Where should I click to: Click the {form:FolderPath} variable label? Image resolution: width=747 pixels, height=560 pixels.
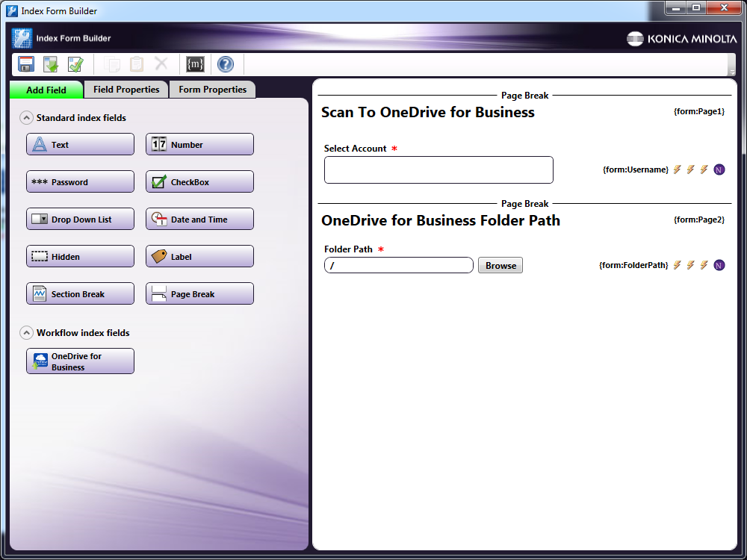(633, 265)
